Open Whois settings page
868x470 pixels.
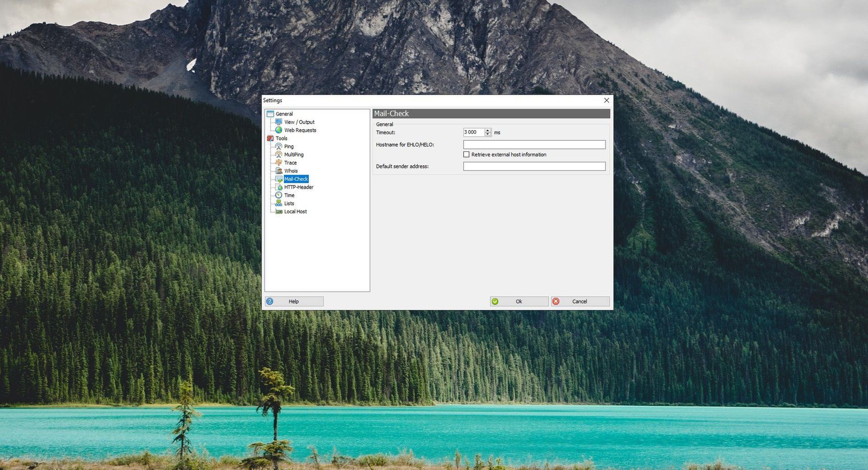[291, 171]
